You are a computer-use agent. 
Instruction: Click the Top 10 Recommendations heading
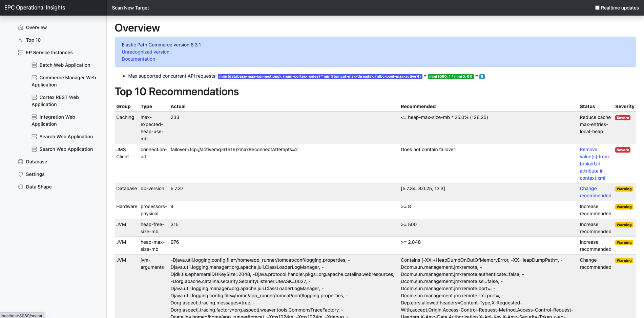(177, 92)
